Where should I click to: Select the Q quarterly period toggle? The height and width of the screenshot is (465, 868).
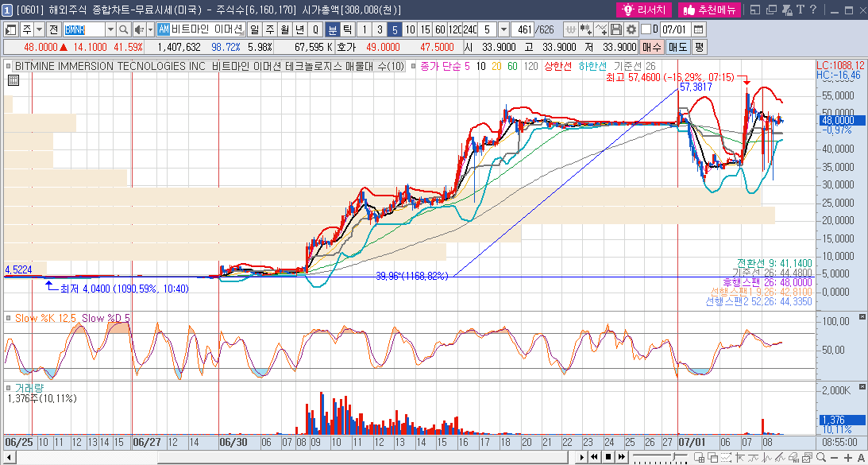315,29
